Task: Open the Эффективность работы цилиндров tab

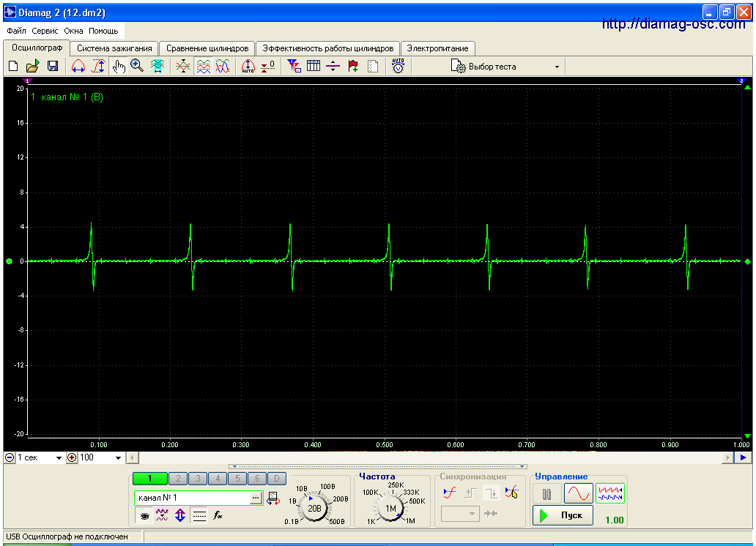Action: click(328, 48)
